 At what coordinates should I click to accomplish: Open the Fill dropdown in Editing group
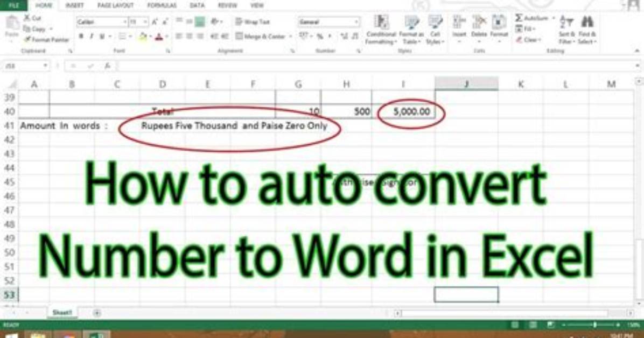[x=526, y=29]
